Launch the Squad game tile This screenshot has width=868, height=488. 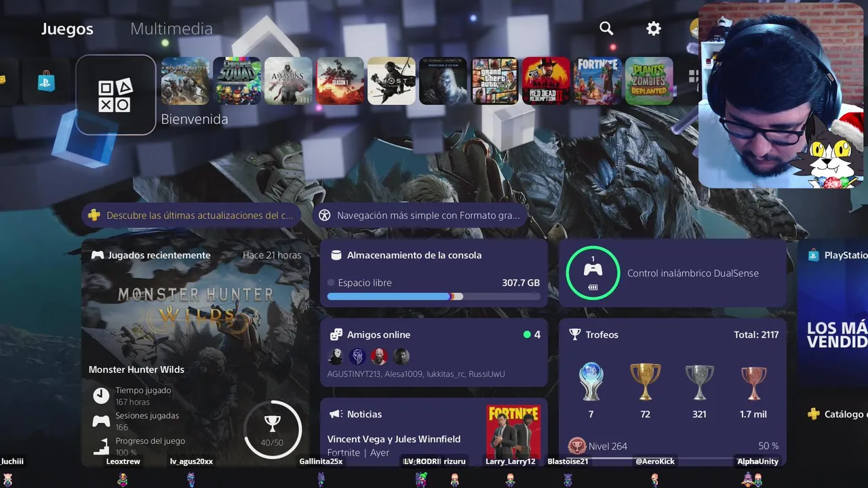pos(237,81)
